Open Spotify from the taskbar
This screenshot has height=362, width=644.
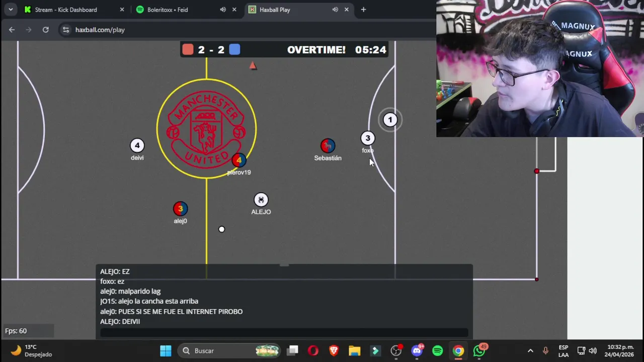click(x=438, y=350)
